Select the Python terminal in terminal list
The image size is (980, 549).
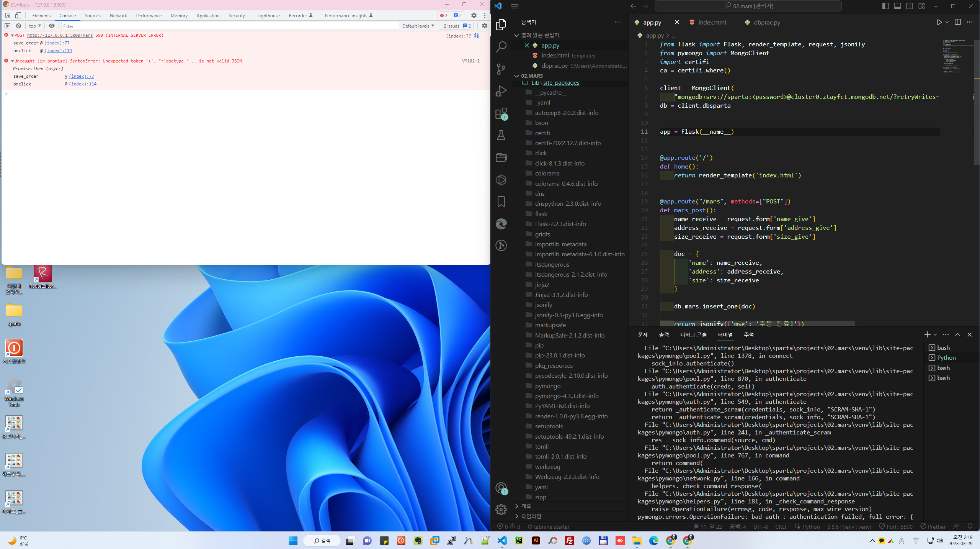[946, 358]
